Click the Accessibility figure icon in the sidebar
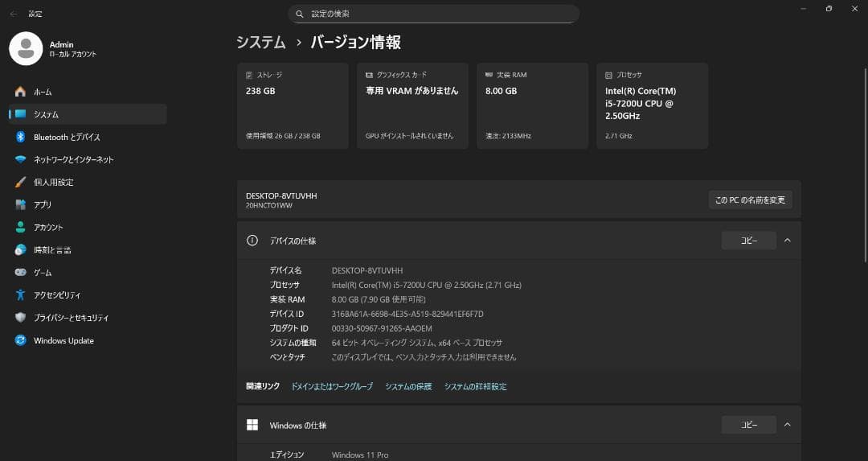The width and height of the screenshot is (868, 461). [20, 294]
